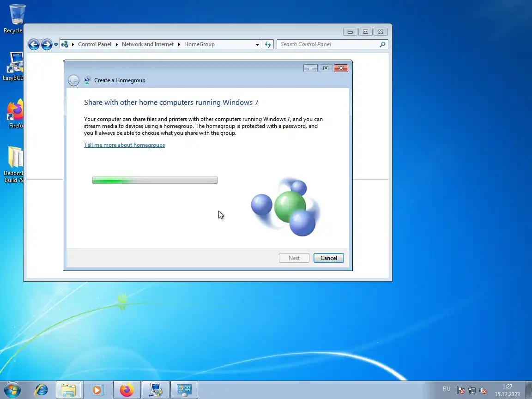Image resolution: width=532 pixels, height=399 pixels.
Task: Open the address bar history dropdown
Action: 257,44
